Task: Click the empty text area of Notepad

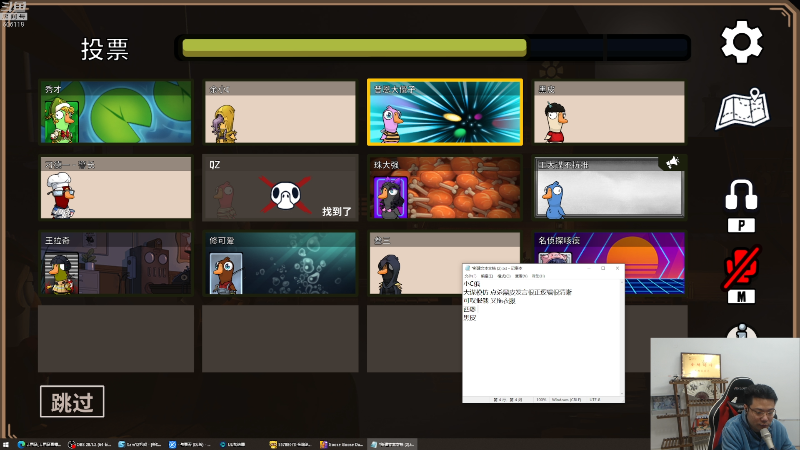Action: [x=541, y=360]
